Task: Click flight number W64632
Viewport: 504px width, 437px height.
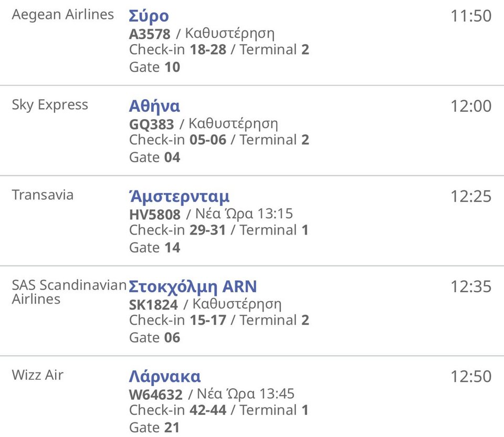Action: (x=156, y=395)
